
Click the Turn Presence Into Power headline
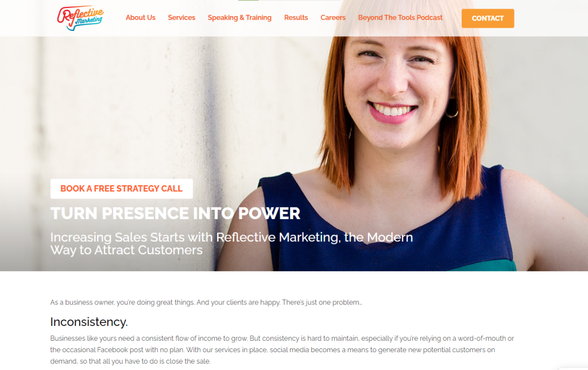175,213
